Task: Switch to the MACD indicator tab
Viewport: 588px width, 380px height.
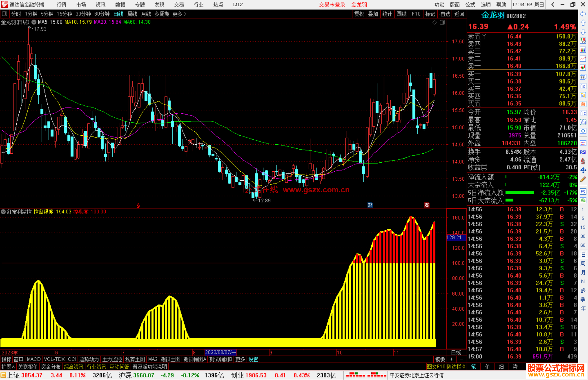Action: [33, 359]
